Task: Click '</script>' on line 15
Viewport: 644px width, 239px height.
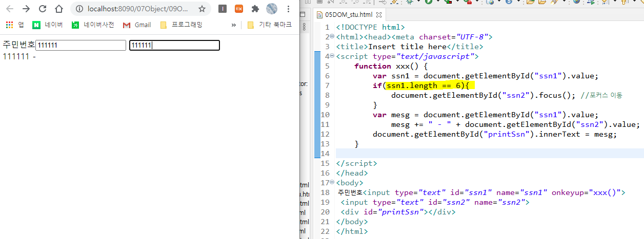Action: 356,163
